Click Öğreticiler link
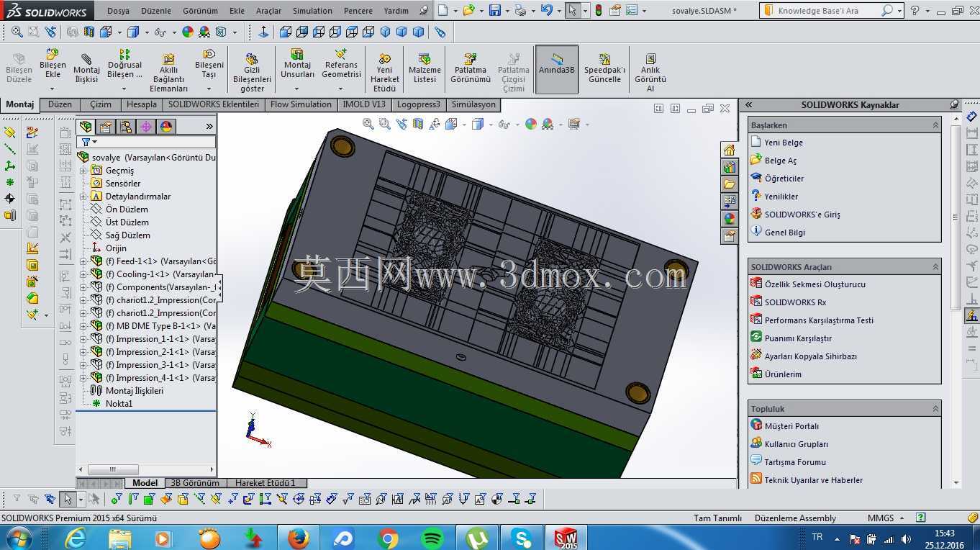 point(784,179)
